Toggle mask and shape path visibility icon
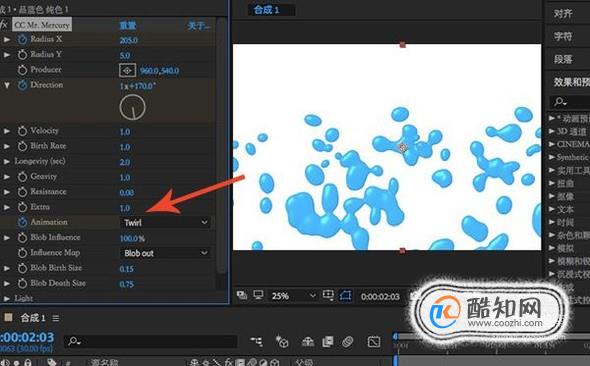The height and width of the screenshot is (366, 590). pos(345,296)
